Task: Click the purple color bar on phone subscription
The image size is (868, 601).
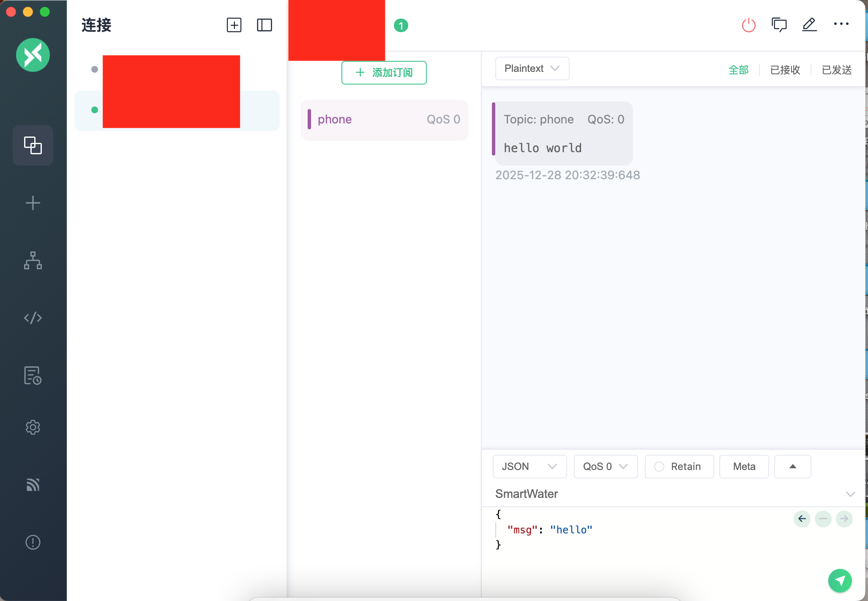Action: 309,119
